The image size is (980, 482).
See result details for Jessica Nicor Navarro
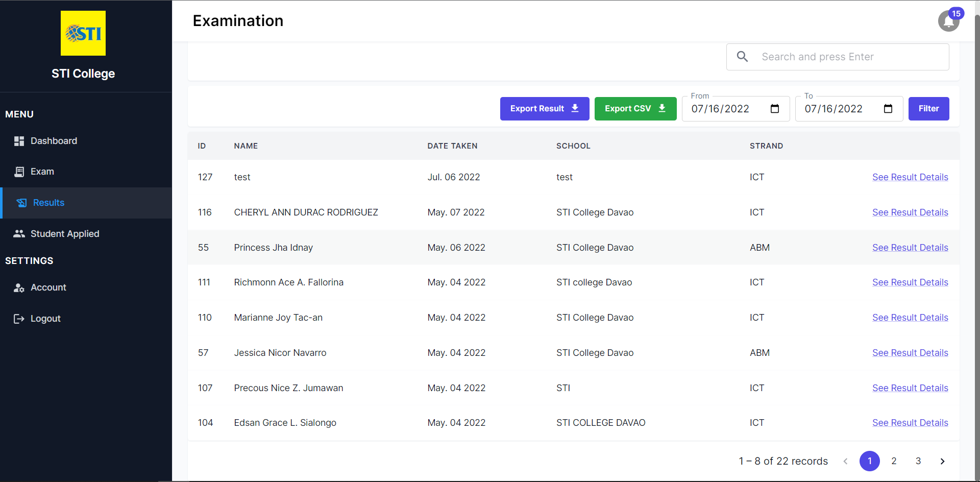tap(910, 353)
